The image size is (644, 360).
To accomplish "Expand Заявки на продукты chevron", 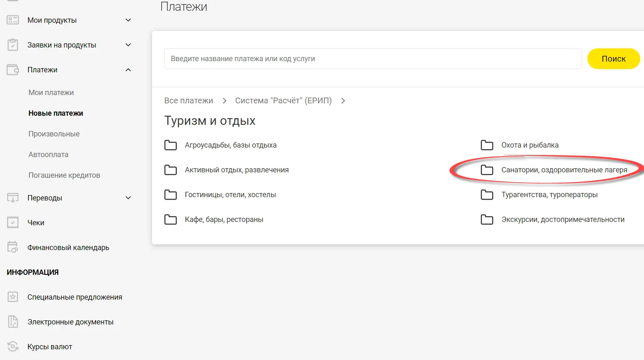I will (128, 45).
